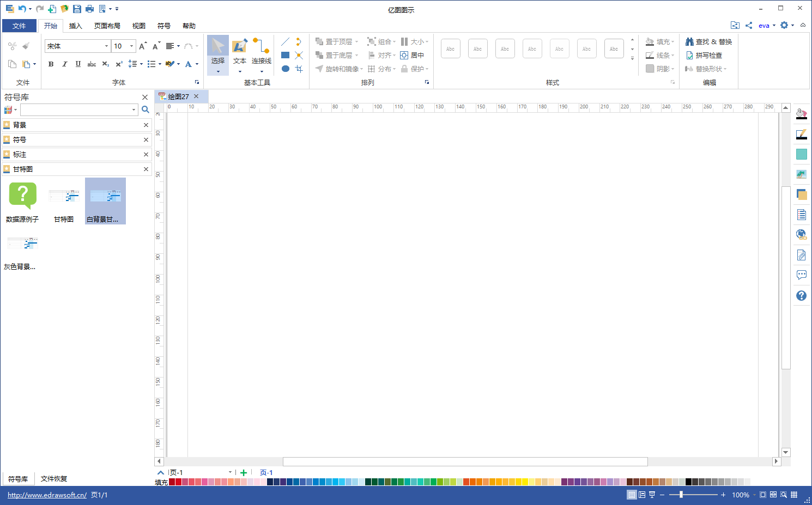Select the 选择 pointer tool
The width and height of the screenshot is (812, 505).
coord(218,55)
